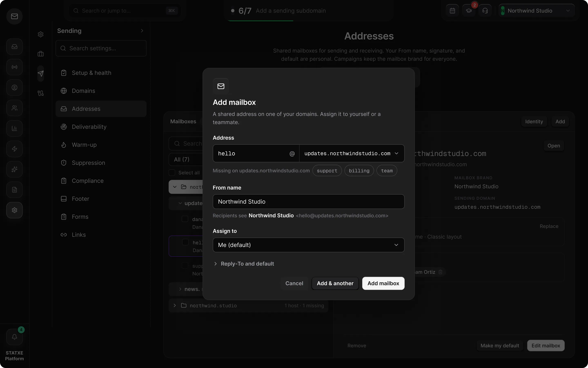The height and width of the screenshot is (368, 588).
Task: Go to Domains settings
Action: click(101, 91)
